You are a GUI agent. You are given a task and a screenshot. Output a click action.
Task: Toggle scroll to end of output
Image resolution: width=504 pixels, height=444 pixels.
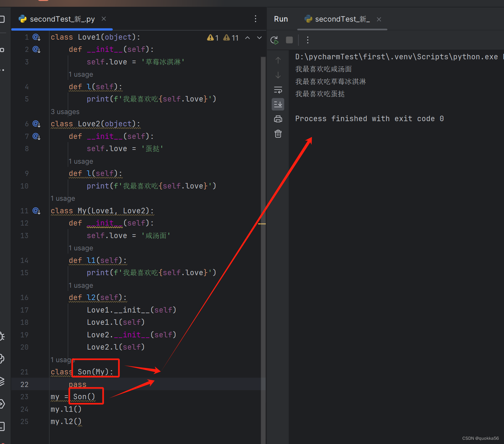pyautogui.click(x=278, y=104)
